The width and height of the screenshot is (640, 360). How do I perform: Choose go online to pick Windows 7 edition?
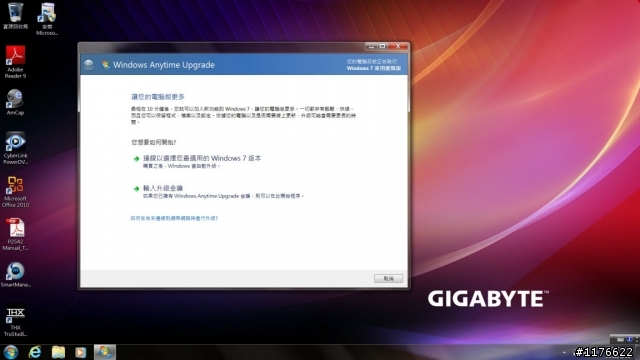coord(197,161)
